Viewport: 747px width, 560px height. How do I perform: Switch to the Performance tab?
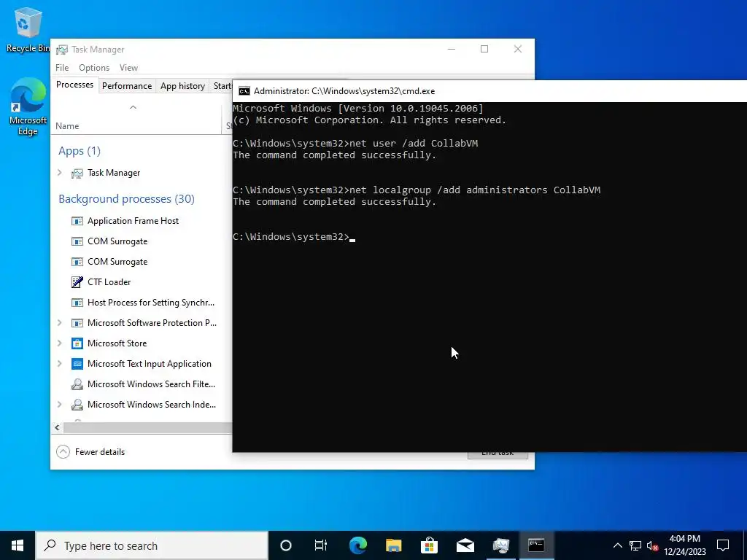(127, 86)
